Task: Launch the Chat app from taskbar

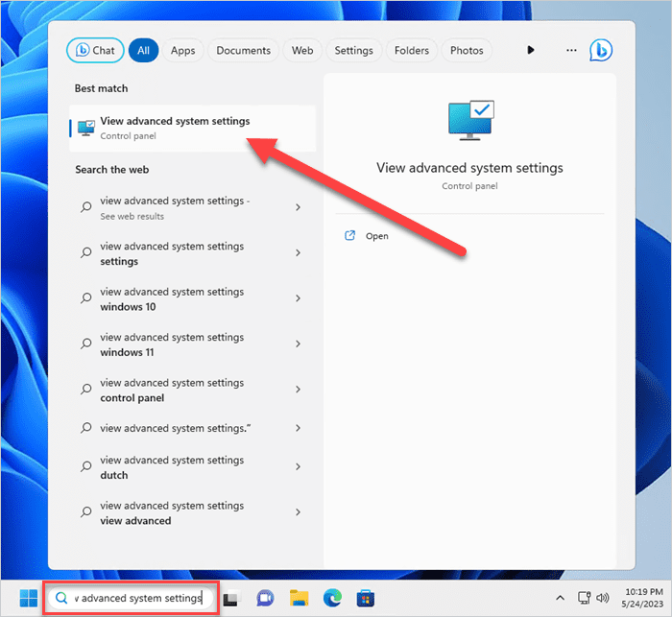Action: coord(265,598)
